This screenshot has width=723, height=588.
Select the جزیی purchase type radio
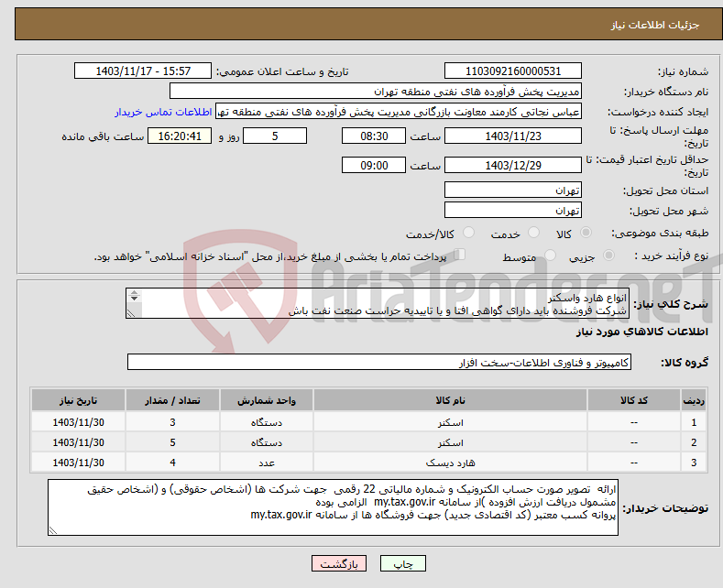[608, 256]
